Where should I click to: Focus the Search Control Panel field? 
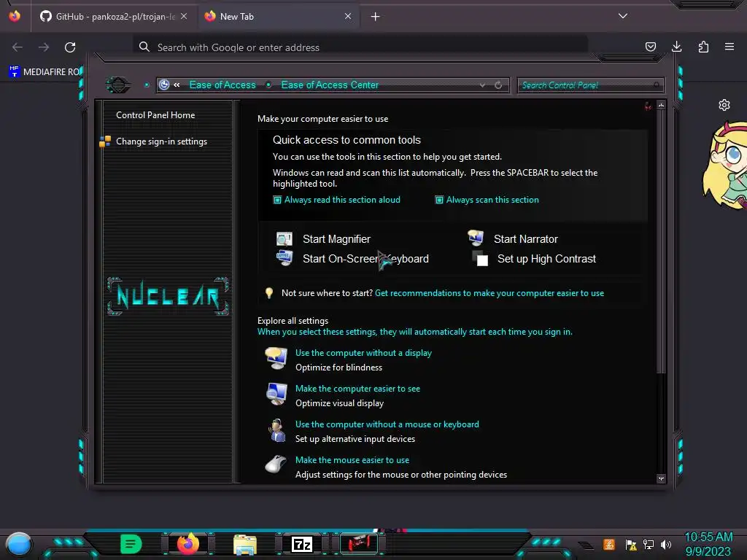click(x=589, y=85)
